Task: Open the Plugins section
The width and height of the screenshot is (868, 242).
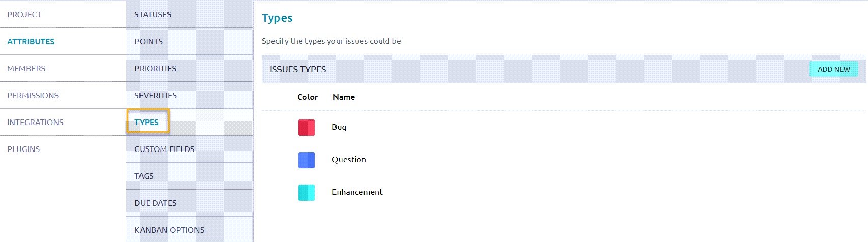Action: [x=23, y=149]
